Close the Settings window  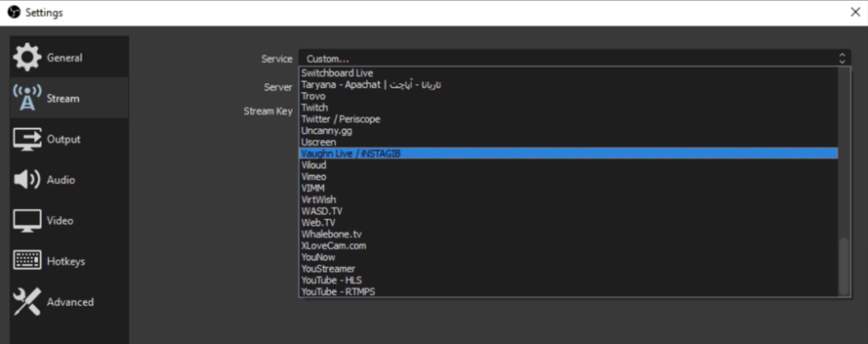click(855, 12)
